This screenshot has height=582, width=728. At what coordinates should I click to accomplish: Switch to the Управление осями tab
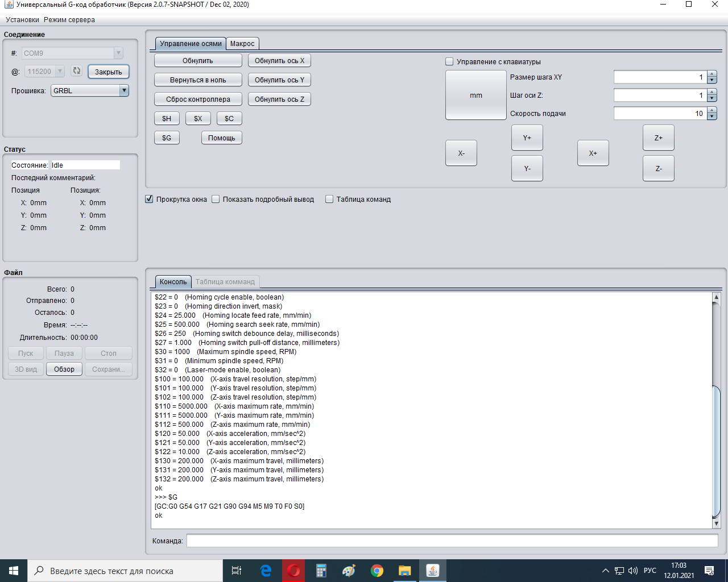point(191,44)
